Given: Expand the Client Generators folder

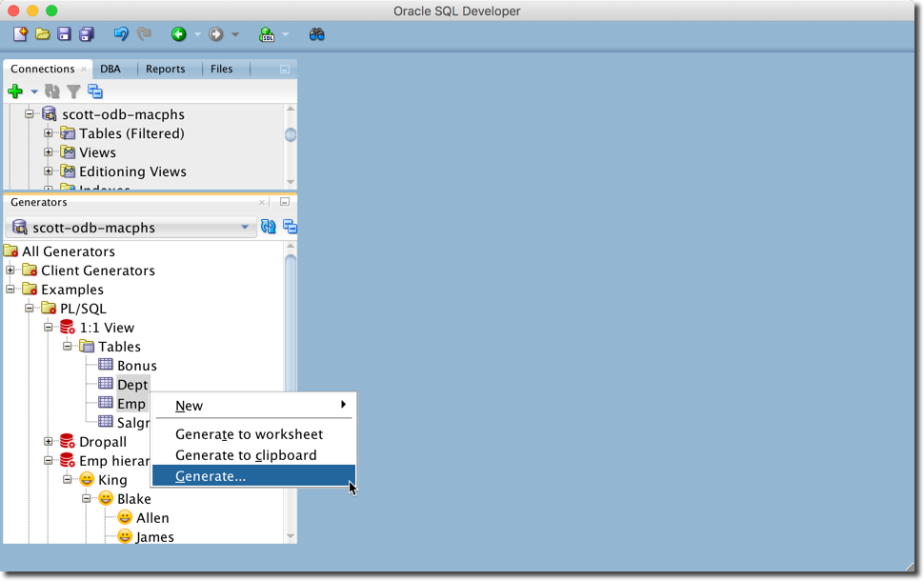Looking at the screenshot, I should click(10, 270).
